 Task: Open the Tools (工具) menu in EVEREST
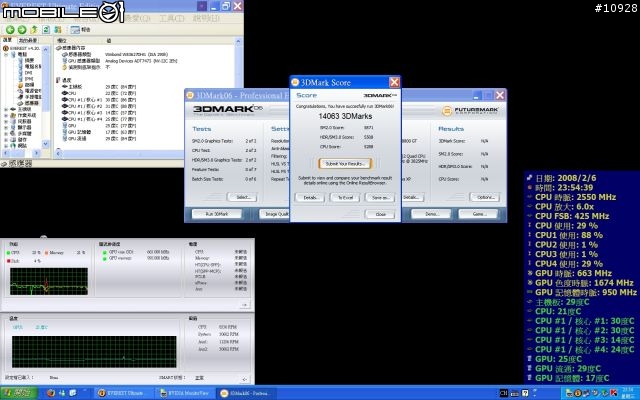click(x=171, y=18)
